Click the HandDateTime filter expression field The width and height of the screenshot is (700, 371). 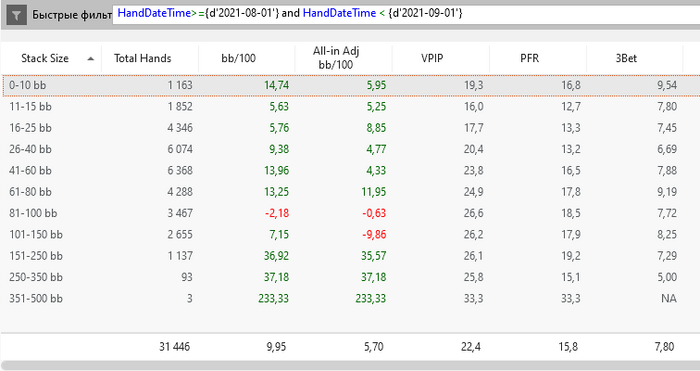pos(406,14)
